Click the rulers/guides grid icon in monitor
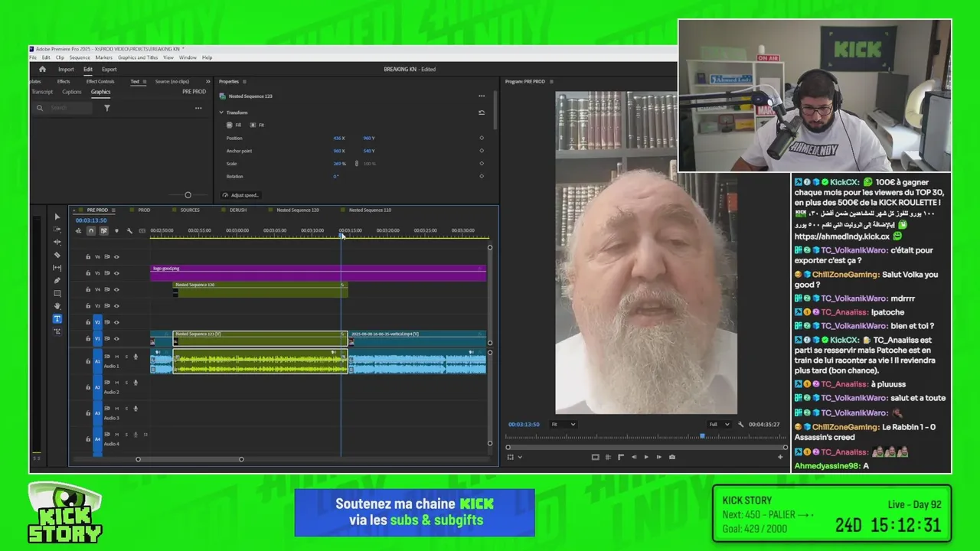The width and height of the screenshot is (980, 551). coord(608,457)
